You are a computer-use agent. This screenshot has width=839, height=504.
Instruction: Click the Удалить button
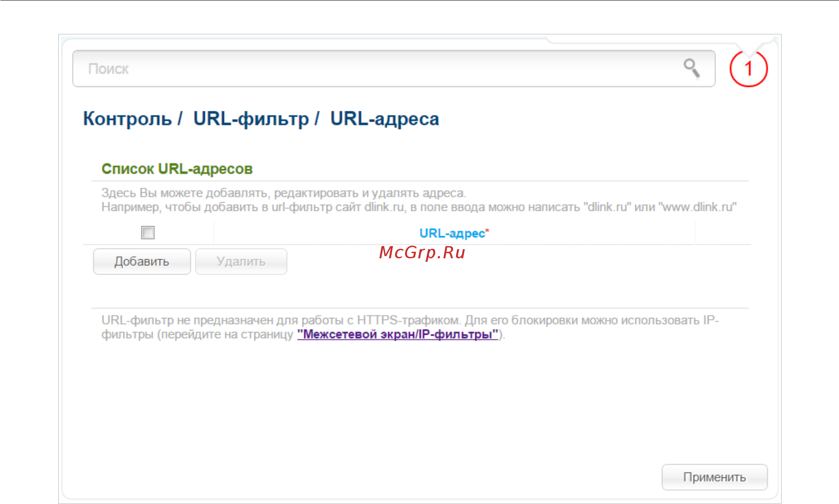click(x=241, y=261)
